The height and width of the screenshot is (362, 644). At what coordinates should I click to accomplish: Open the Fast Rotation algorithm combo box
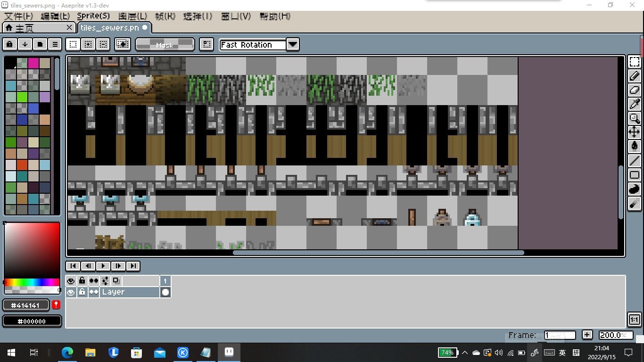point(253,45)
